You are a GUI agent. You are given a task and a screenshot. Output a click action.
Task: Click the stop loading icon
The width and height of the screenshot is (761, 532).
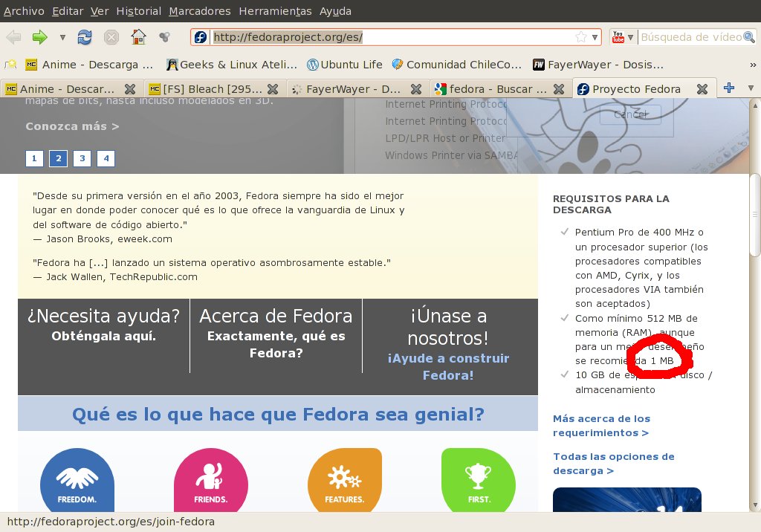(x=111, y=37)
